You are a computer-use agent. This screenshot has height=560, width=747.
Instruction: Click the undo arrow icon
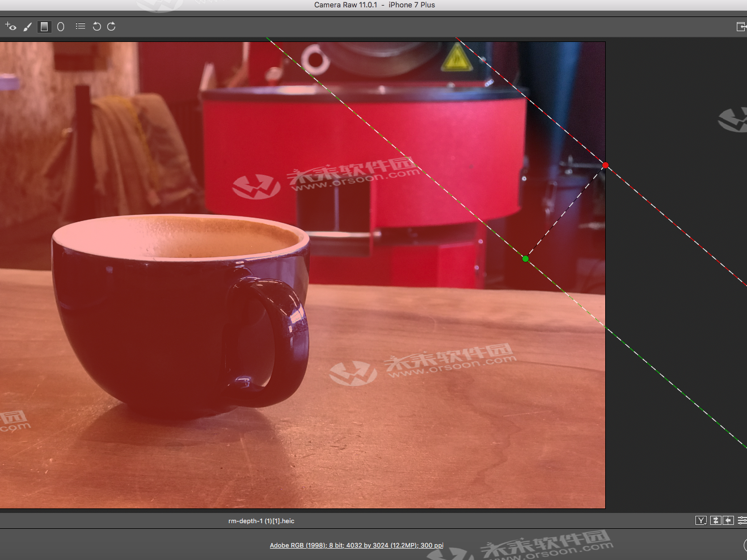click(96, 26)
